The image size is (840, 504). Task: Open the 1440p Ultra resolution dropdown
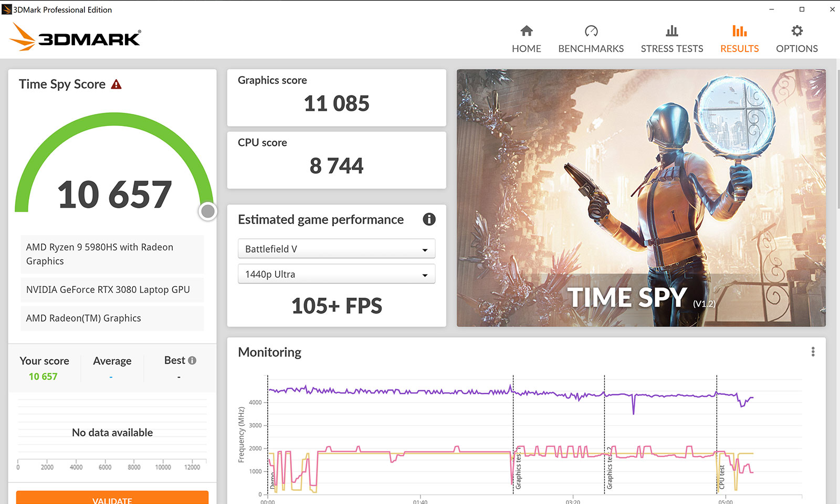click(337, 274)
